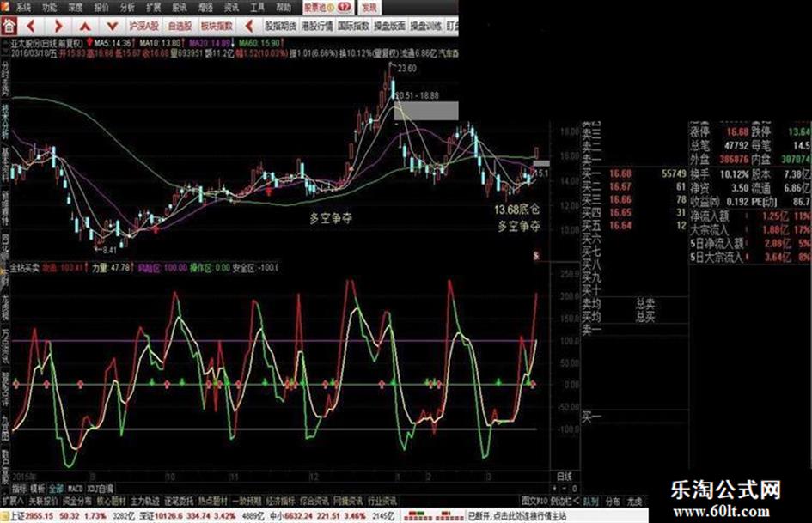The image size is (812, 523).
Task: Open the 帮助 menu
Action: pos(284,7)
